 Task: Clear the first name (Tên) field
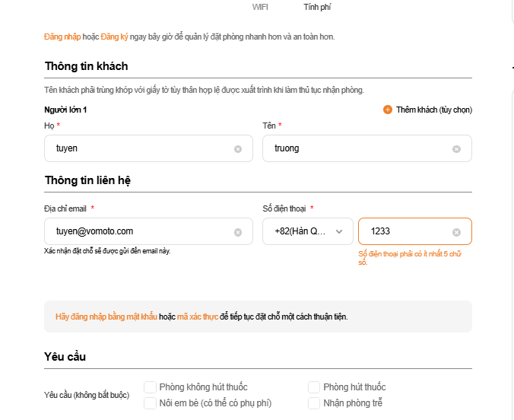456,149
